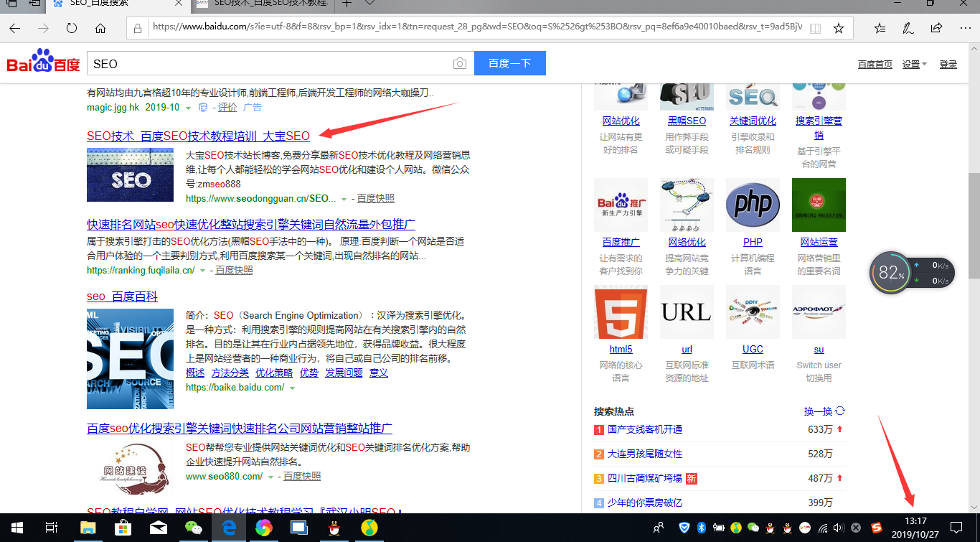Open the 设置 dropdown

pos(915,64)
